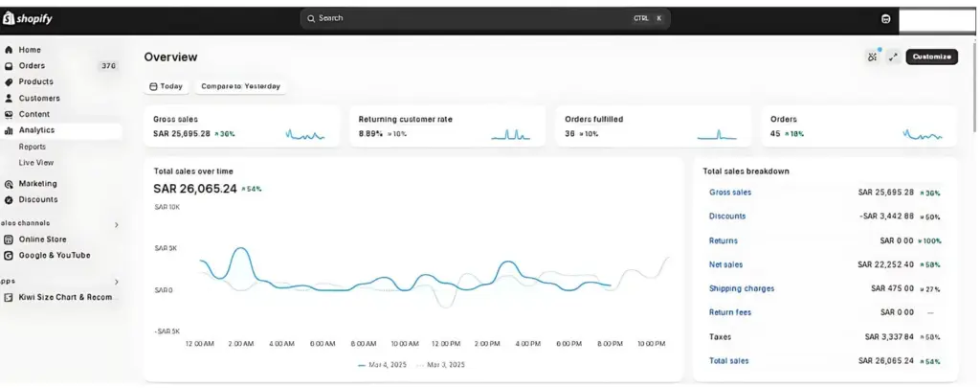980x388 pixels.
Task: Open Orders in the sidebar
Action: 32,66
